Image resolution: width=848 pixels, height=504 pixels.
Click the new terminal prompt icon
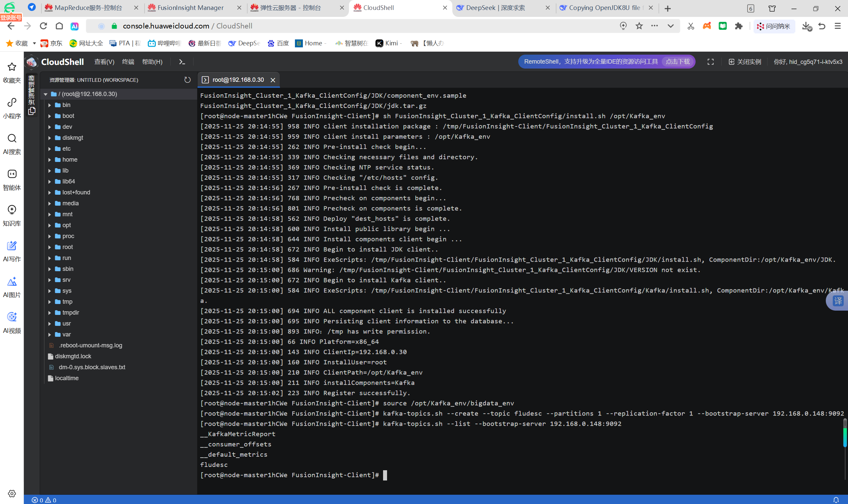pos(182,62)
